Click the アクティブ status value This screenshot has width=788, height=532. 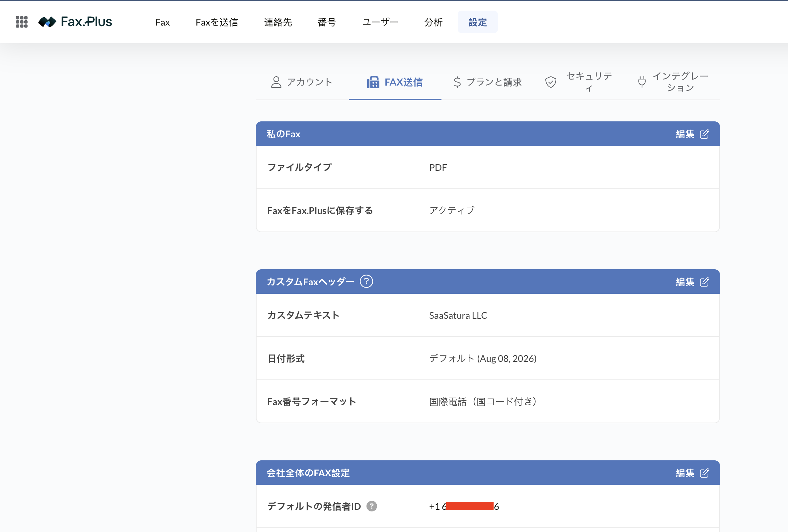click(x=452, y=210)
